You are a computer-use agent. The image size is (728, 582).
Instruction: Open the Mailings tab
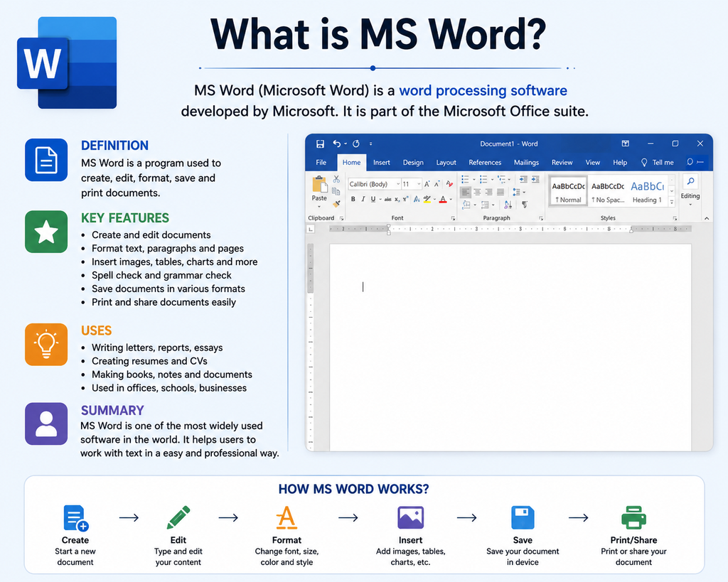point(527,163)
